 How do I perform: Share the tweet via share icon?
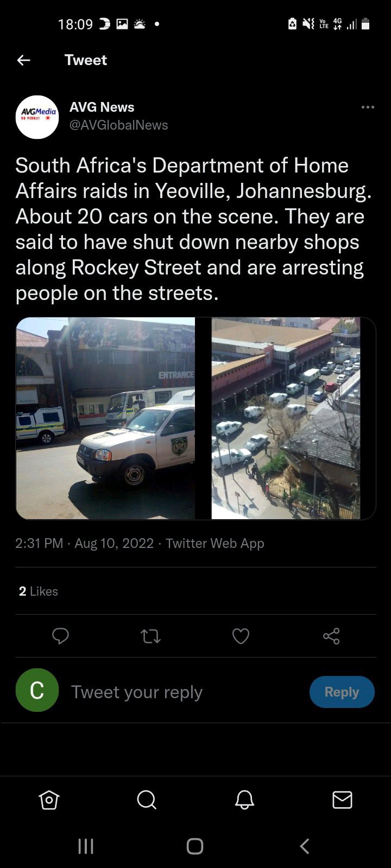pos(331,636)
